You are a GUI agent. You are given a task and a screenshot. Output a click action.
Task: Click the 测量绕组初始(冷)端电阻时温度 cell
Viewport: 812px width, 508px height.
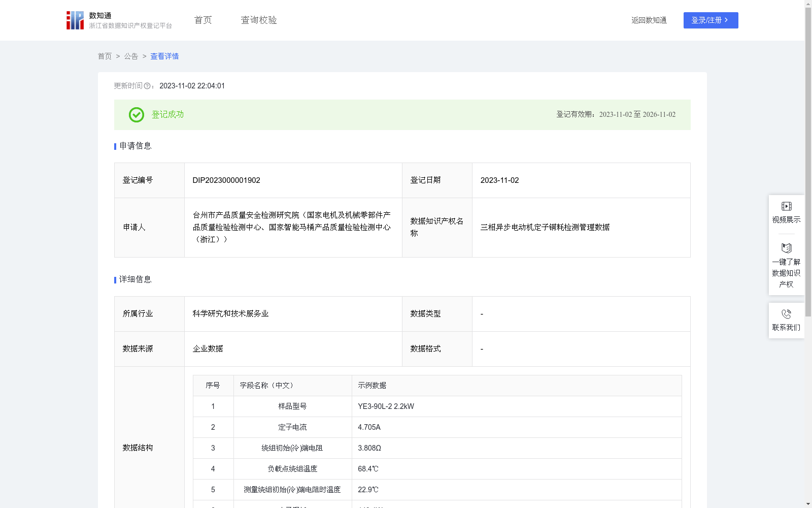pyautogui.click(x=293, y=490)
